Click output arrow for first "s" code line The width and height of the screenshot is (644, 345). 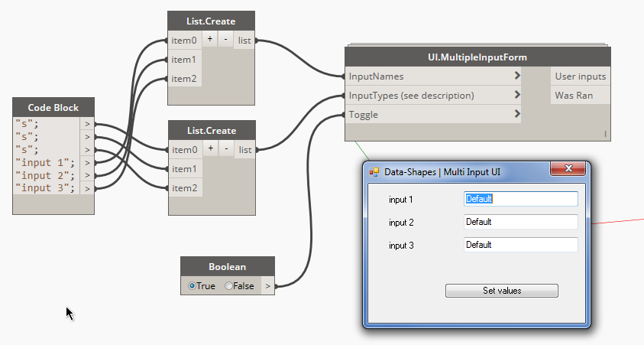87,124
